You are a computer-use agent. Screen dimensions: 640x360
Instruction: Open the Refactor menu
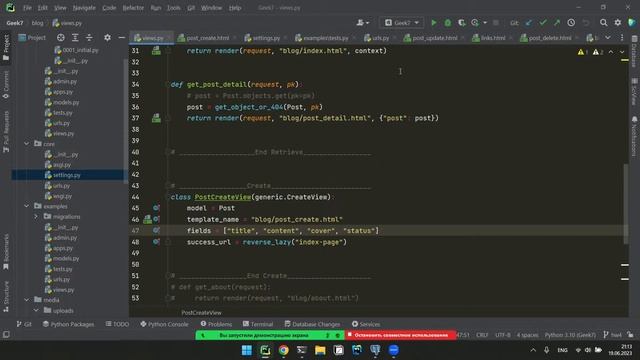pos(133,8)
